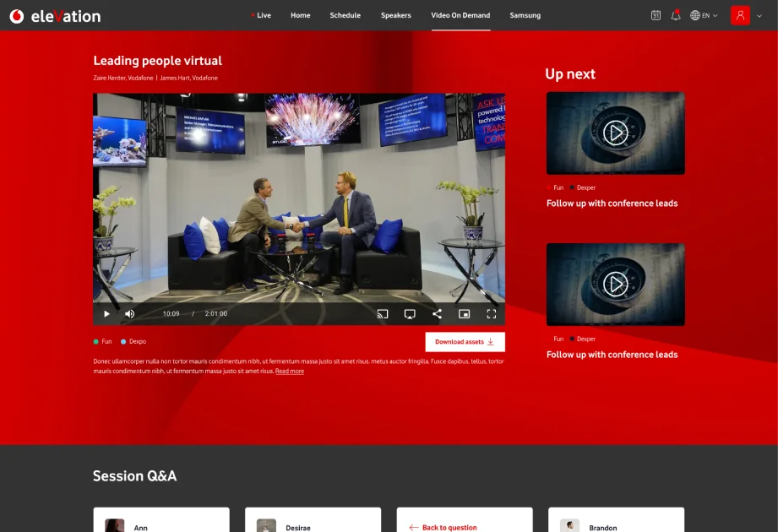Click the blue Dexpo tag below video
This screenshot has height=532, width=778.
tap(133, 341)
